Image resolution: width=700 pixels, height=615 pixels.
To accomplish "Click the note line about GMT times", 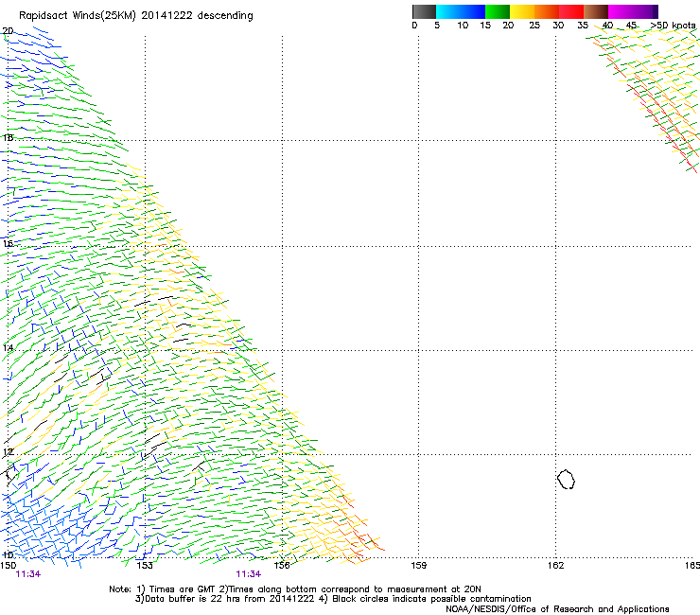I will (295, 589).
